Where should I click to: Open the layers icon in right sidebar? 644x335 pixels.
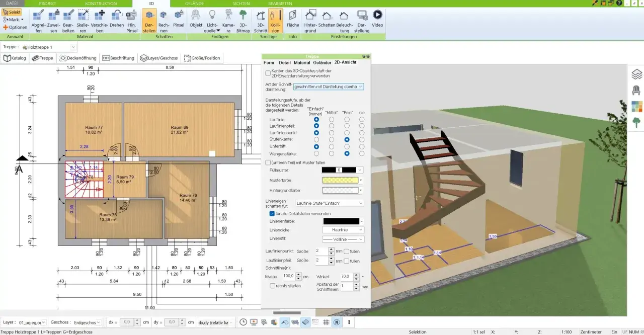tap(636, 74)
